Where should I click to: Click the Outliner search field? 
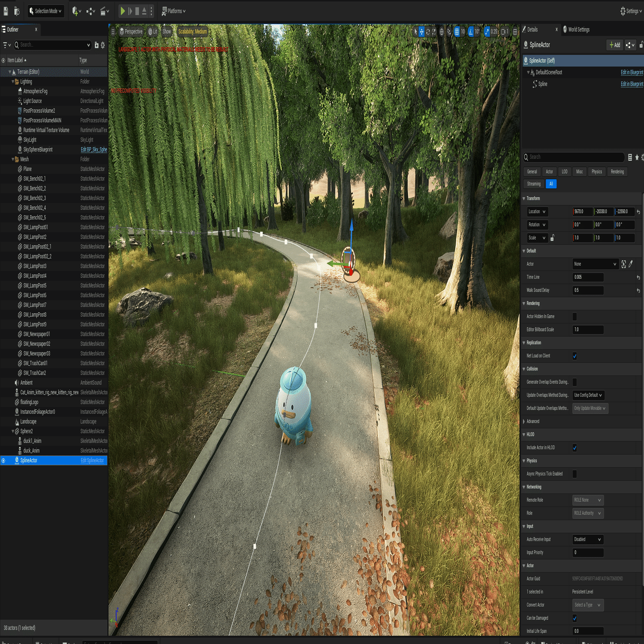52,45
